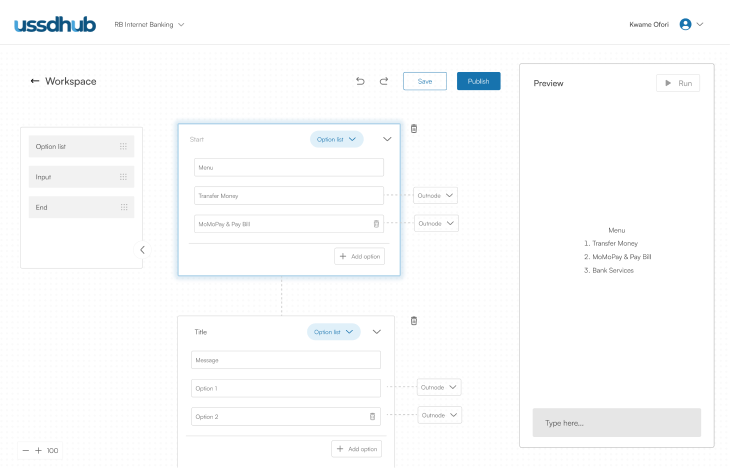This screenshot has width=730, height=468.
Task: Remove Option 2 using its trash icon
Action: click(x=373, y=416)
